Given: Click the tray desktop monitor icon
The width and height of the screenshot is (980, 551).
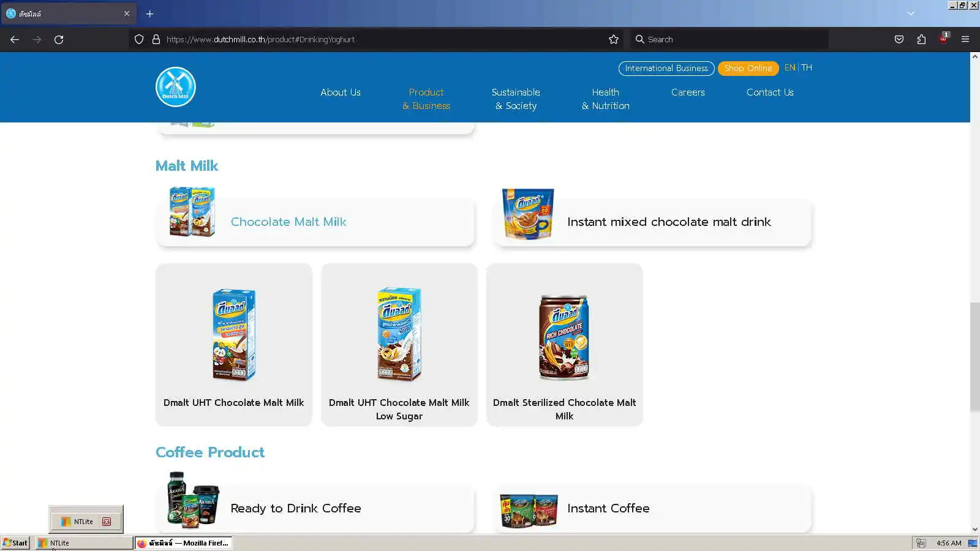Looking at the screenshot, I should (x=973, y=543).
